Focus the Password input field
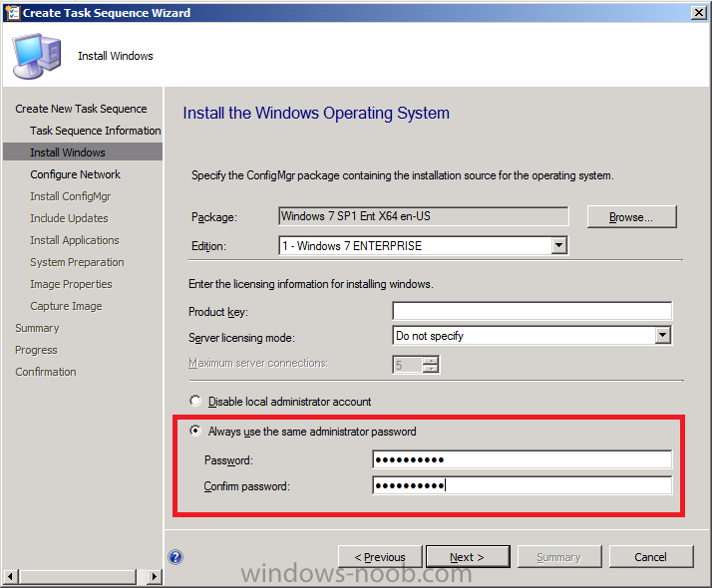Viewport: 712px width, 588px height. click(522, 459)
